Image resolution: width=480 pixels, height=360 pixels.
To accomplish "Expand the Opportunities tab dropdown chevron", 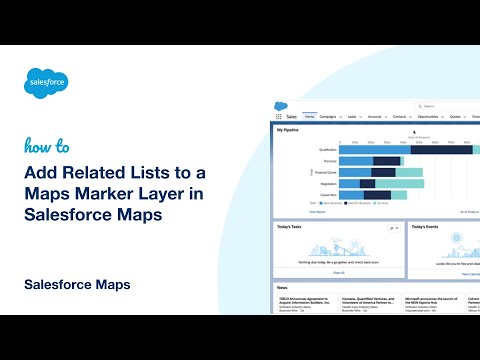I will (x=442, y=117).
